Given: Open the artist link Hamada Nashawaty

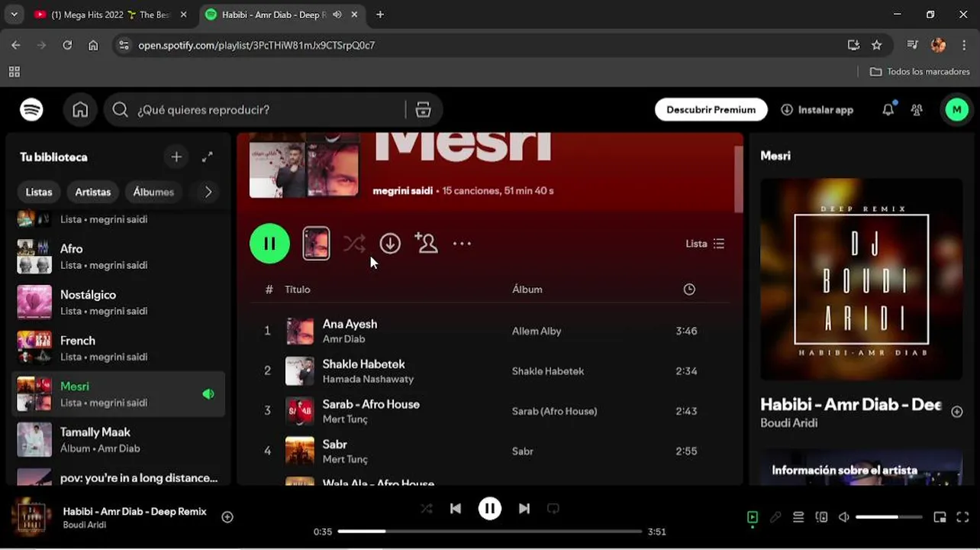Looking at the screenshot, I should pyautogui.click(x=368, y=379).
